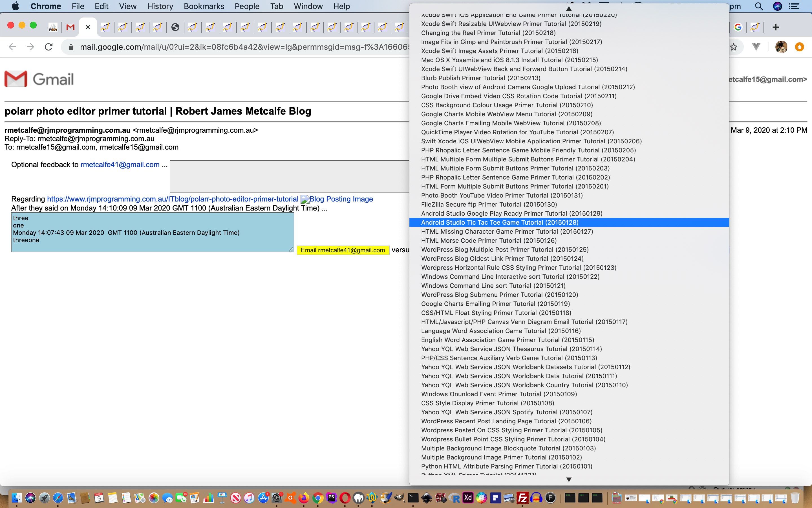Open the Bookmarks menu
812x508 pixels.
click(204, 6)
